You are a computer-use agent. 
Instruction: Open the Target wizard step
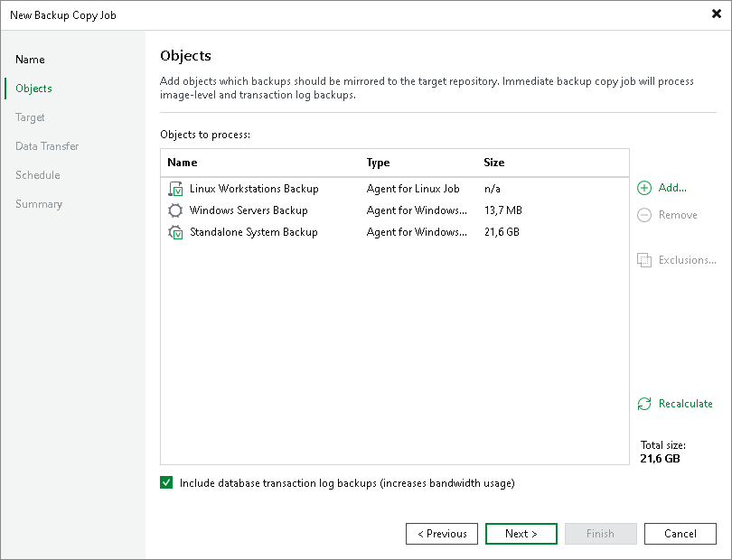[30, 117]
